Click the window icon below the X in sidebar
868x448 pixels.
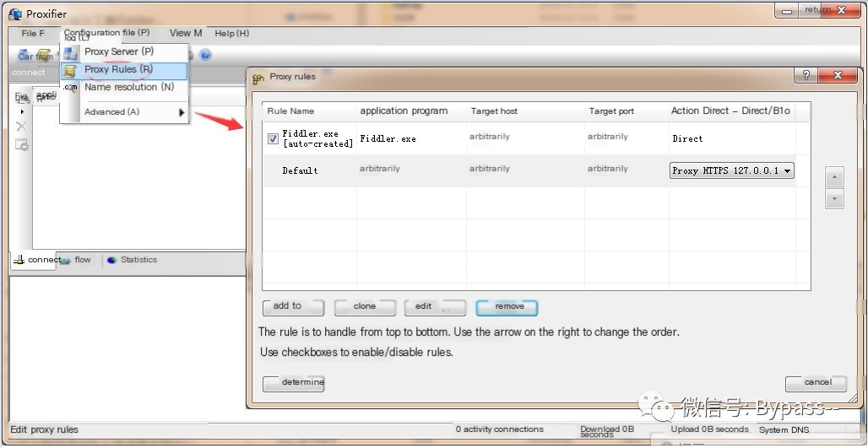[22, 145]
